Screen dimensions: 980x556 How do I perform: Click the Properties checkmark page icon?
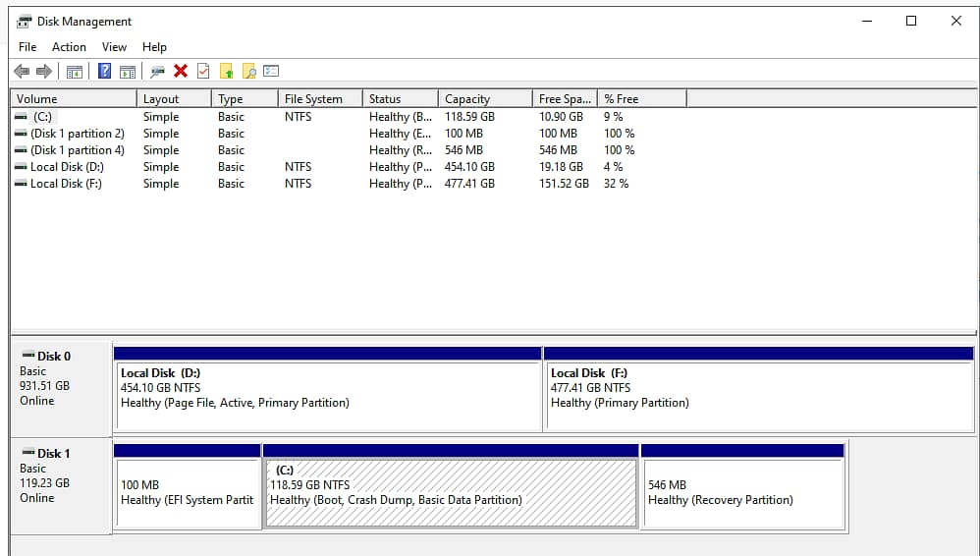point(203,72)
